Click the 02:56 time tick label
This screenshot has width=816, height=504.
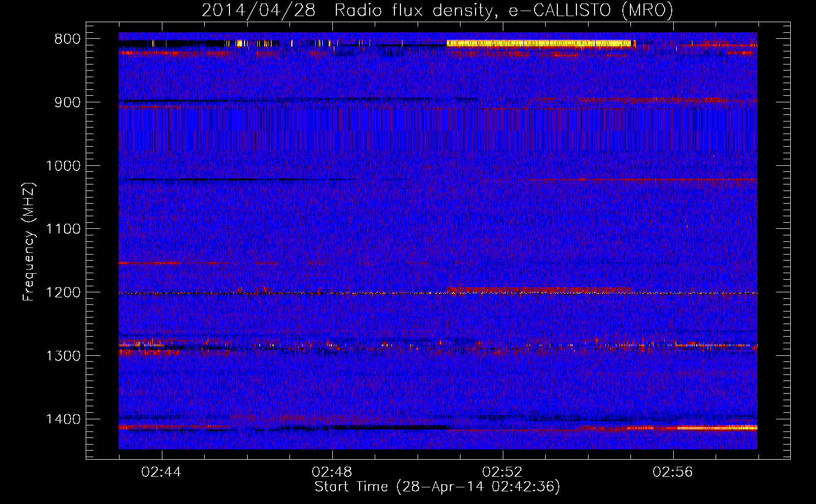(673, 472)
